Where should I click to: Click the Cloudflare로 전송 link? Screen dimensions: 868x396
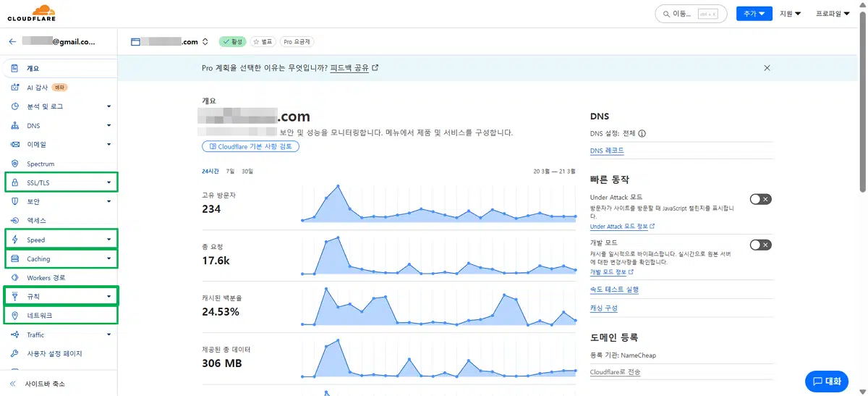615,372
